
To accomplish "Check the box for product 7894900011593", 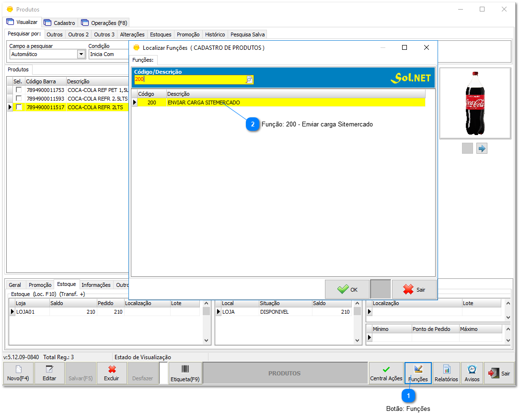I will [x=19, y=99].
